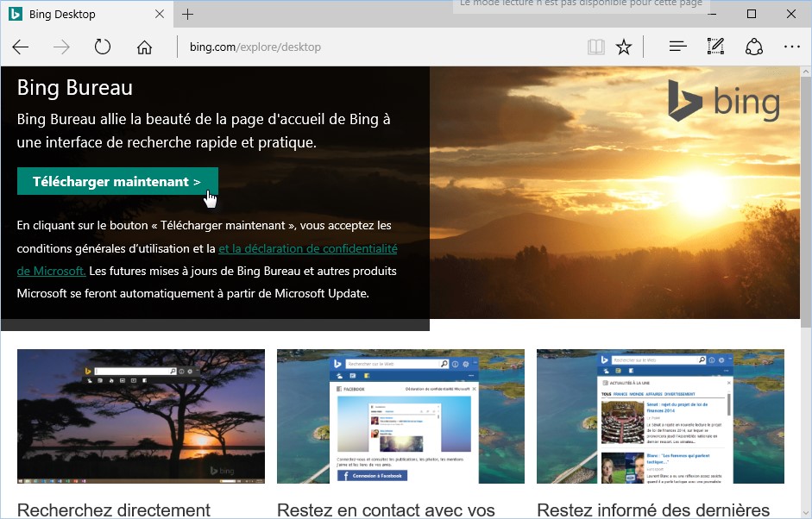Go to the Home page icon
The width and height of the screenshot is (812, 519).
coord(144,47)
